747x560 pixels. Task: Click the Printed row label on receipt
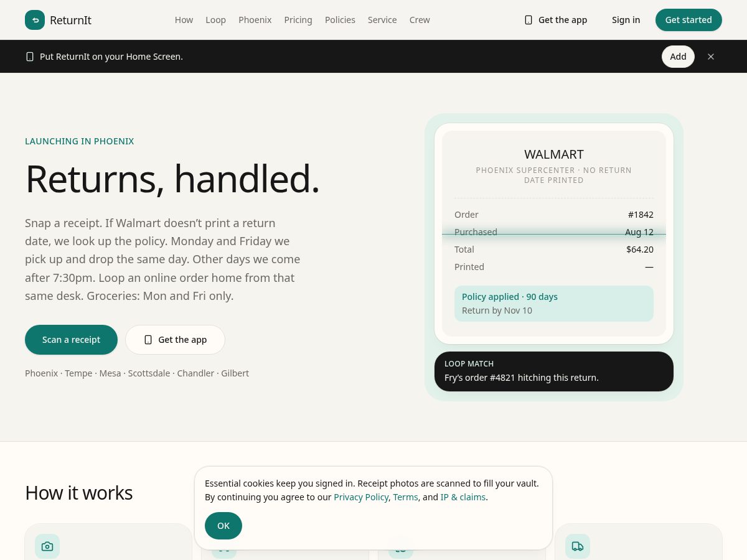point(469,267)
